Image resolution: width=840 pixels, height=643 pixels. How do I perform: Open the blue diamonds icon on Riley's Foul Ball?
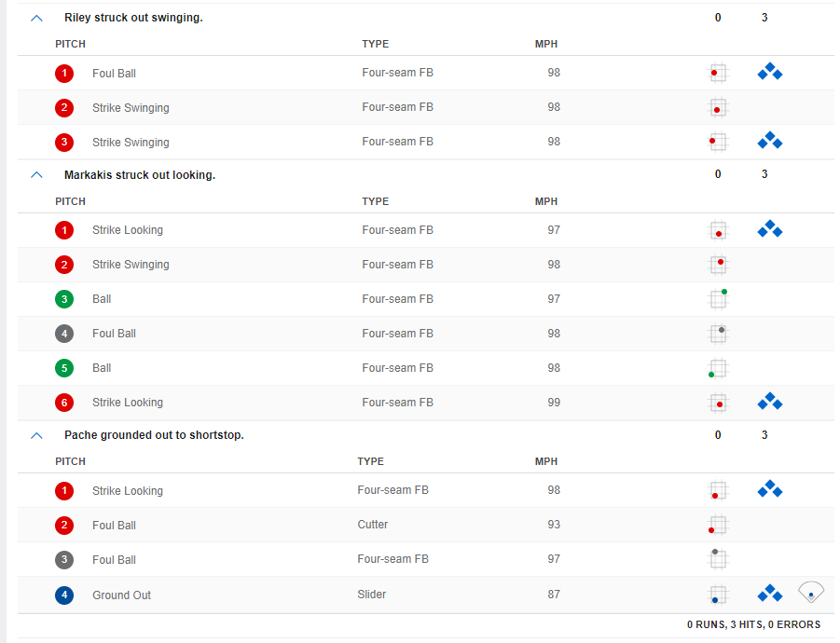(769, 72)
